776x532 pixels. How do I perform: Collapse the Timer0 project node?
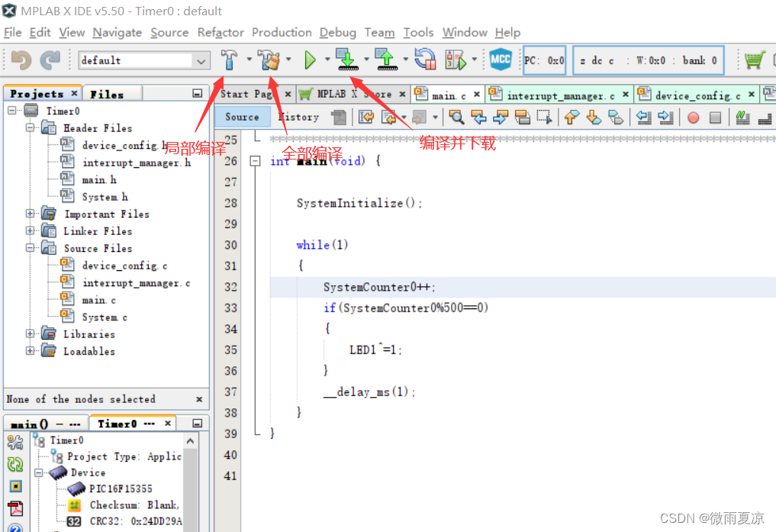(12, 111)
